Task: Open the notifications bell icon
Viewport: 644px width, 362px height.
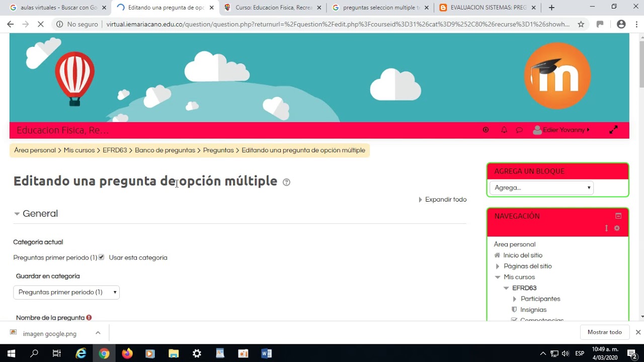Action: [x=504, y=130]
